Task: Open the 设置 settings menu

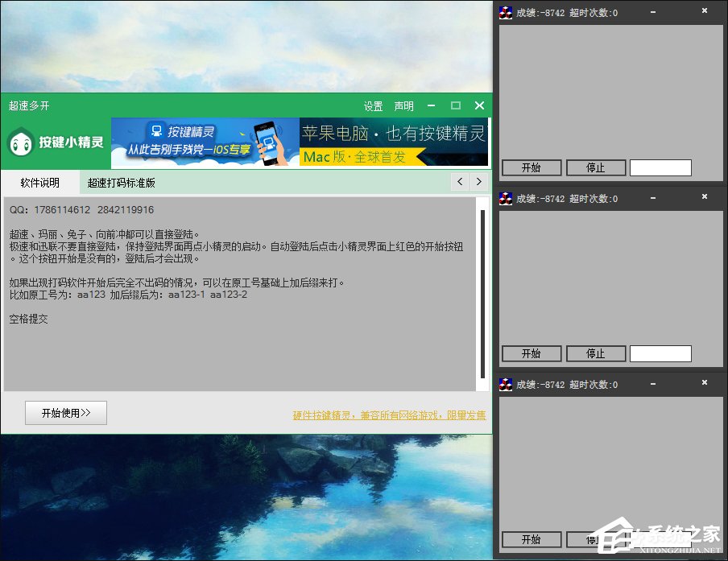Action: click(x=373, y=105)
